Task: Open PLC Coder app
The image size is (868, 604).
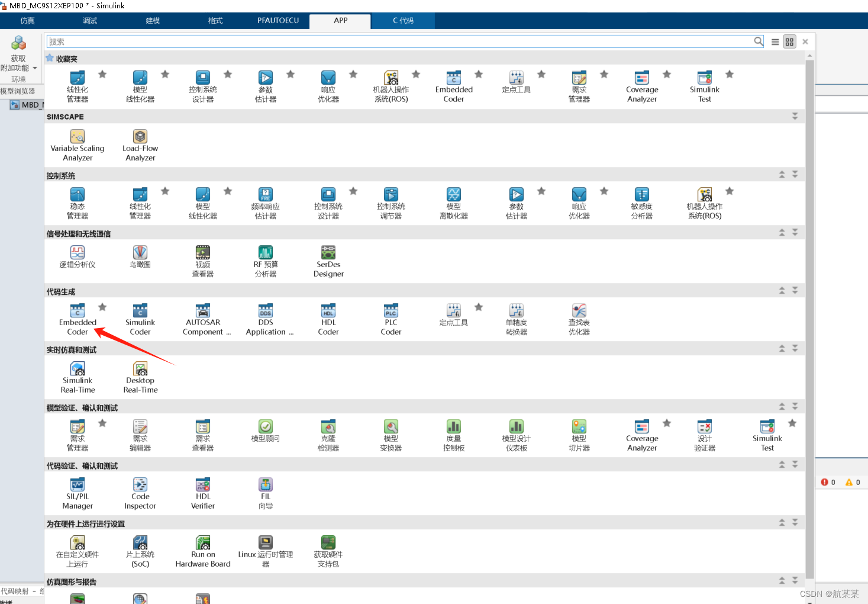Action: coord(391,319)
